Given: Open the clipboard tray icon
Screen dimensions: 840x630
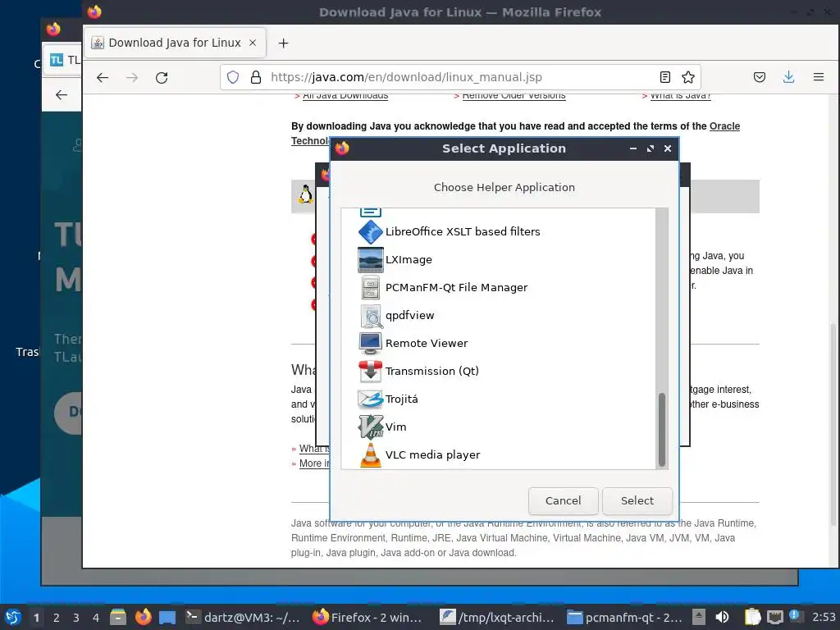Looking at the screenshot, I should (753, 617).
